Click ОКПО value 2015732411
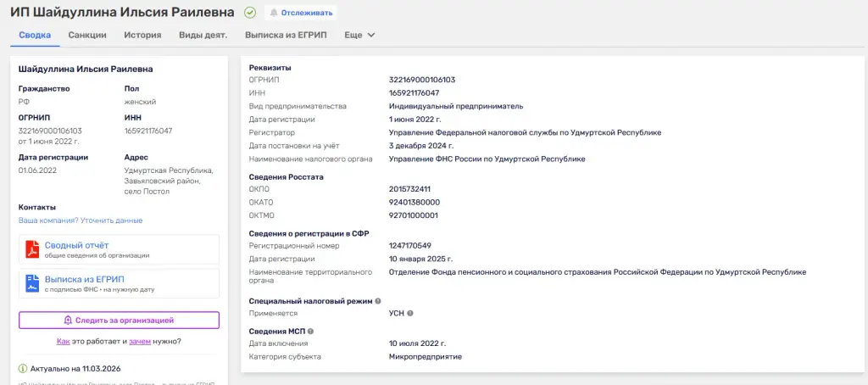This screenshot has width=868, height=385. 409,189
